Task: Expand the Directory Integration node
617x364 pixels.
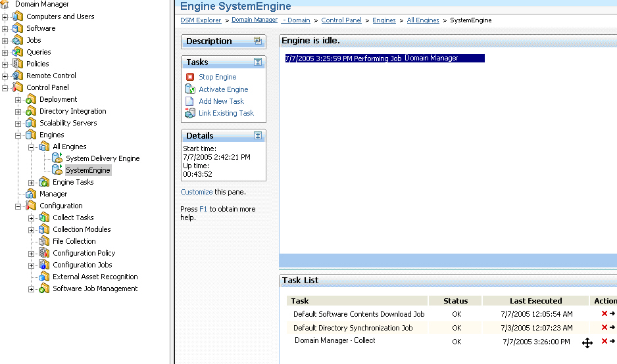Action: pos(18,112)
